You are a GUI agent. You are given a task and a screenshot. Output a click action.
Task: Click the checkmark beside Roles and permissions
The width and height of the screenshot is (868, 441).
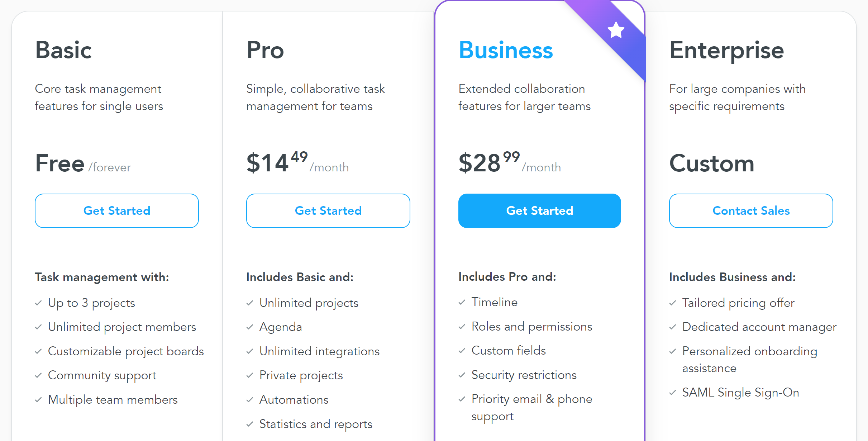462,327
